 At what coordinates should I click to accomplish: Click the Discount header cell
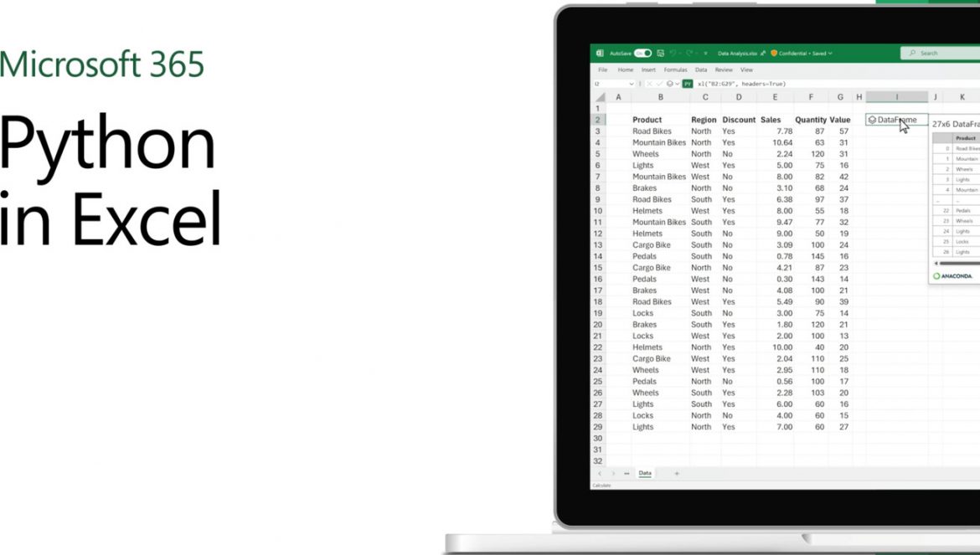(739, 120)
